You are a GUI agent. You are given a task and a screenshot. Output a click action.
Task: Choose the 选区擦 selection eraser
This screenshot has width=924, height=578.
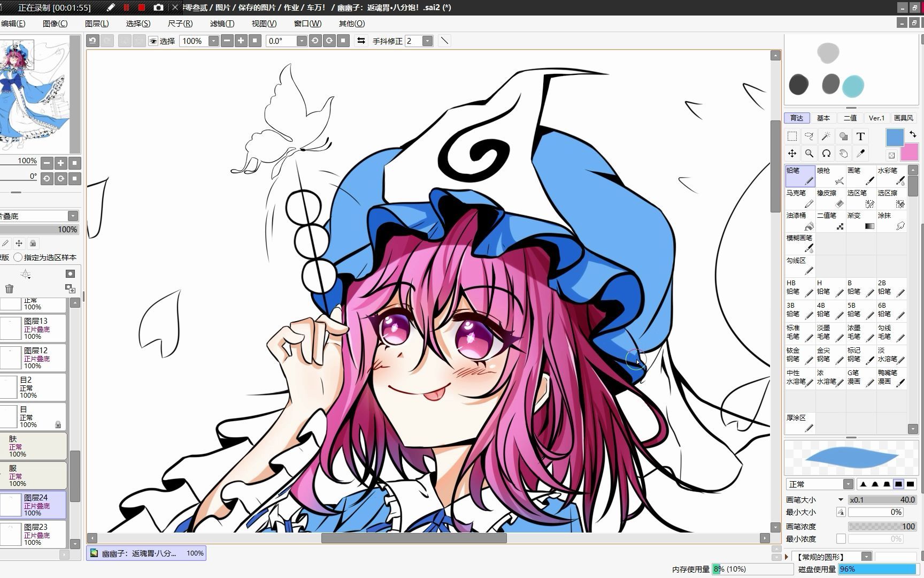[891, 199]
